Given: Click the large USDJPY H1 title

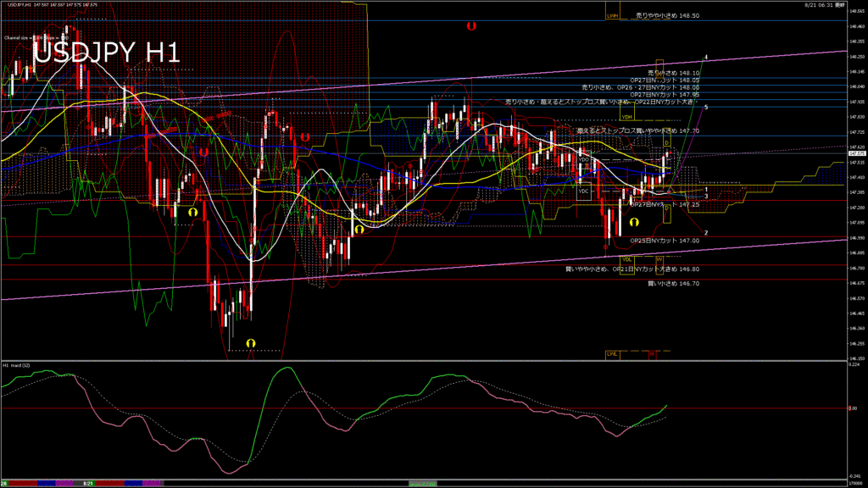Looking at the screenshot, I should (106, 53).
